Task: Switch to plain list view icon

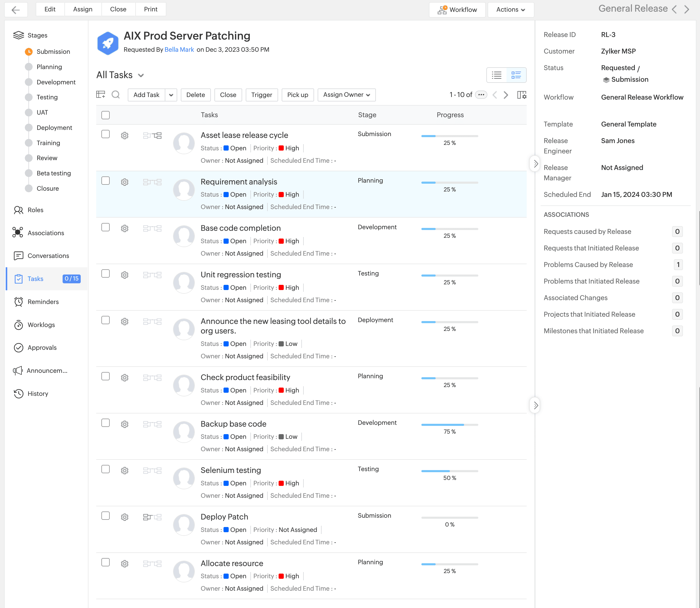Action: (x=496, y=75)
